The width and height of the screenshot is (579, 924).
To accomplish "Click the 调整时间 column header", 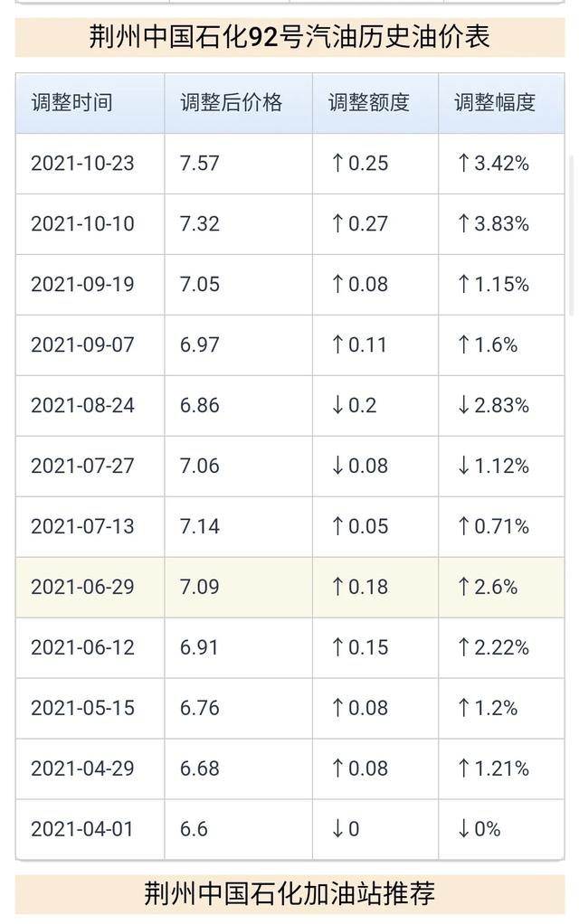I will [x=71, y=102].
